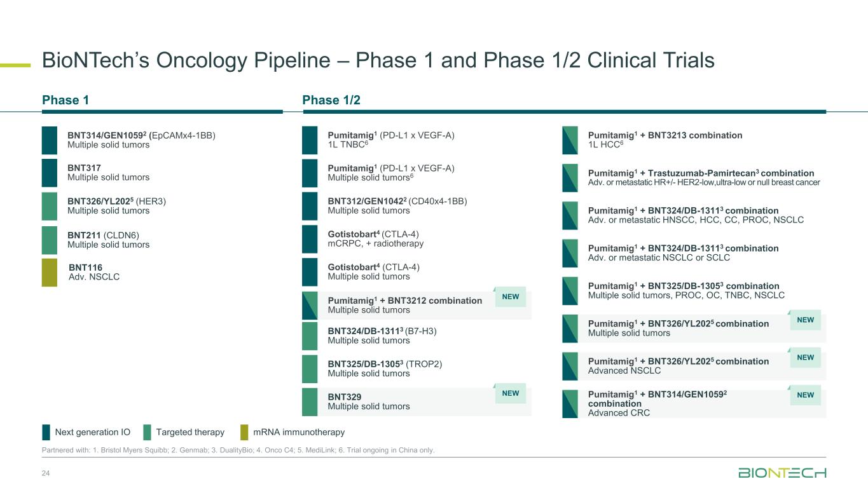Click the BioNTech logo in the footer
This screenshot has height=488, width=868.
[x=782, y=473]
